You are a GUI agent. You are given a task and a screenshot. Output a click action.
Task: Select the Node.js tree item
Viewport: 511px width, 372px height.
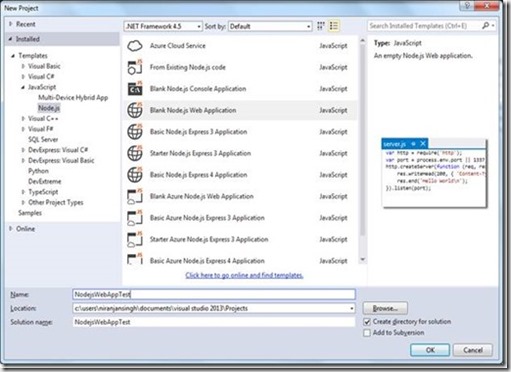[x=49, y=108]
